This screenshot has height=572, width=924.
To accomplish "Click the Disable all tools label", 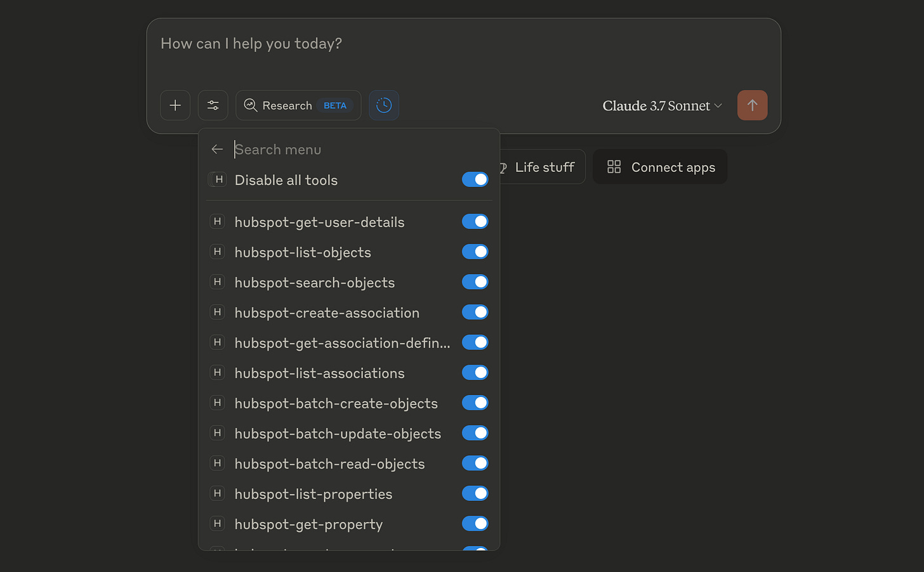I will pos(286,180).
